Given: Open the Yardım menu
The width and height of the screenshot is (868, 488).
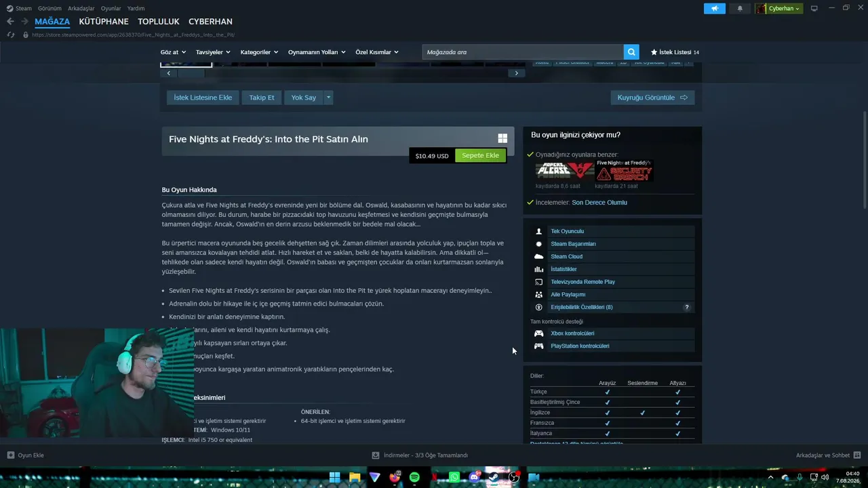Looking at the screenshot, I should pyautogui.click(x=136, y=9).
